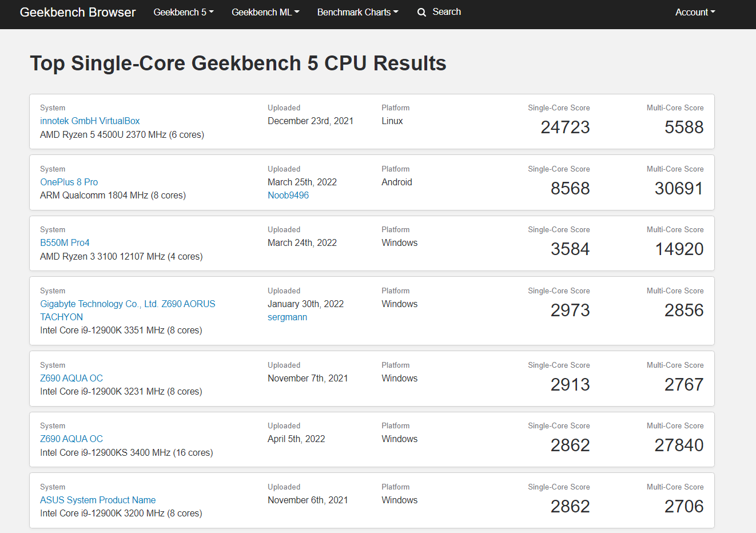The height and width of the screenshot is (533, 756).
Task: Open the April Z690 AQUA OC result
Action: [x=71, y=439]
